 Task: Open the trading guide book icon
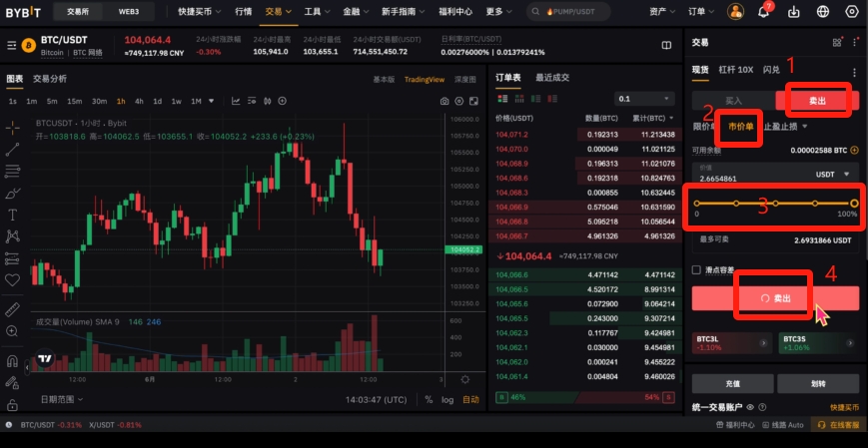(x=666, y=45)
